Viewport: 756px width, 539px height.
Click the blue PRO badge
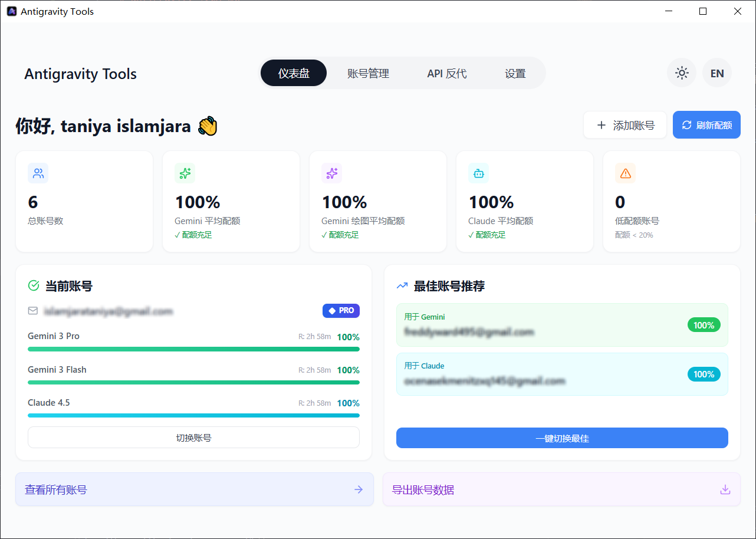[341, 311]
